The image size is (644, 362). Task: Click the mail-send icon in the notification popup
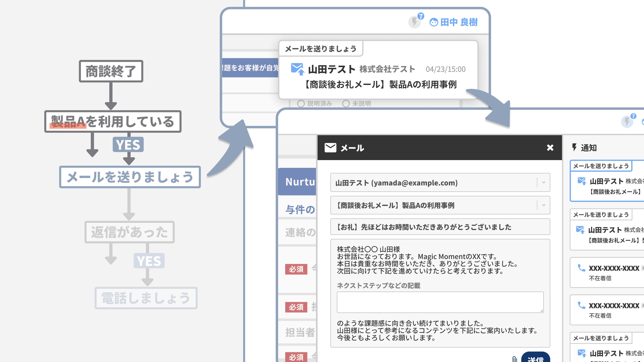297,69
